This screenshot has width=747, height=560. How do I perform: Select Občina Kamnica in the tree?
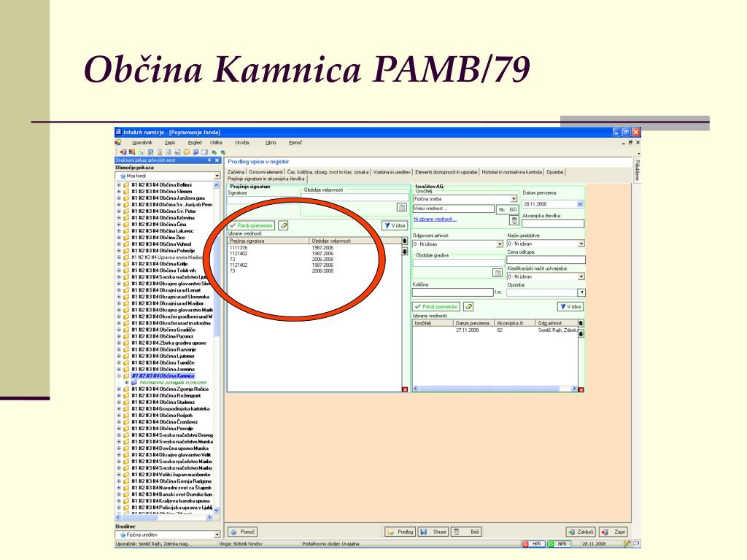coord(163,376)
